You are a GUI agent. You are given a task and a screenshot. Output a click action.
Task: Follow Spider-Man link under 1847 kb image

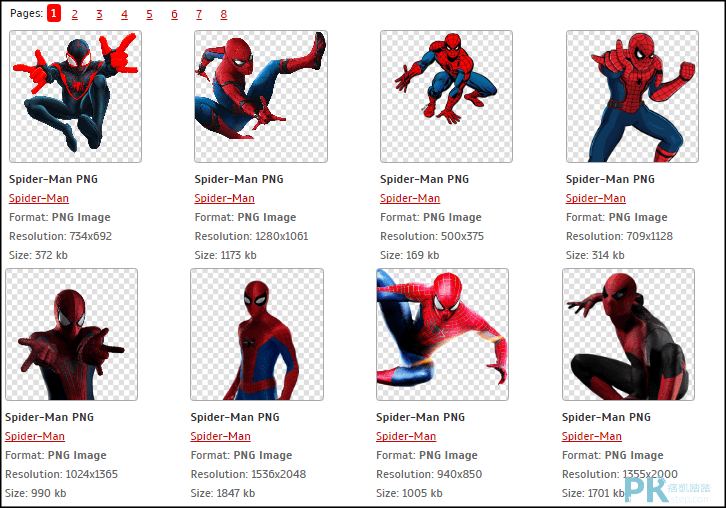221,436
